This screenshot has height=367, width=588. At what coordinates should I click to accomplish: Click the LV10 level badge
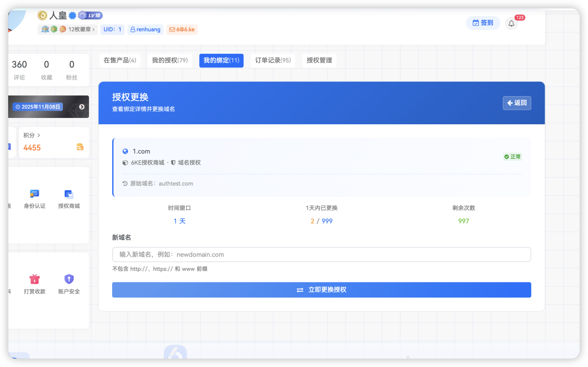click(90, 15)
